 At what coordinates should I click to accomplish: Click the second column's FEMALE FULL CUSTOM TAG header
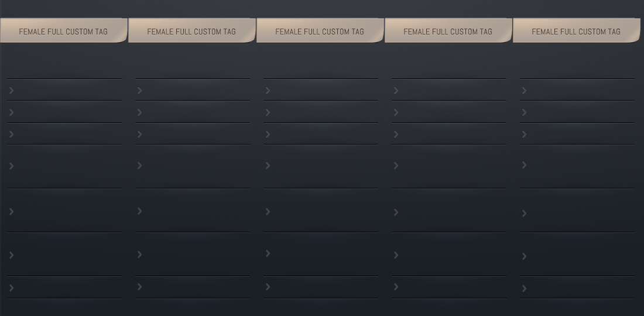click(x=192, y=30)
